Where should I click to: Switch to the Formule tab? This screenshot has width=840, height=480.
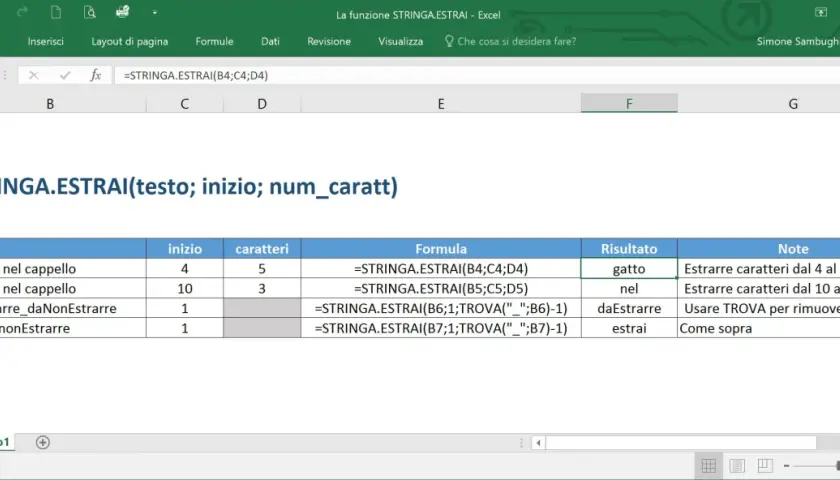[214, 41]
